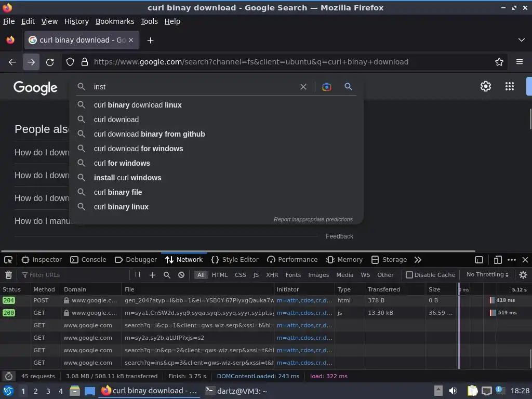532x399 pixels.
Task: Search network requests magnifier icon
Action: click(167, 275)
